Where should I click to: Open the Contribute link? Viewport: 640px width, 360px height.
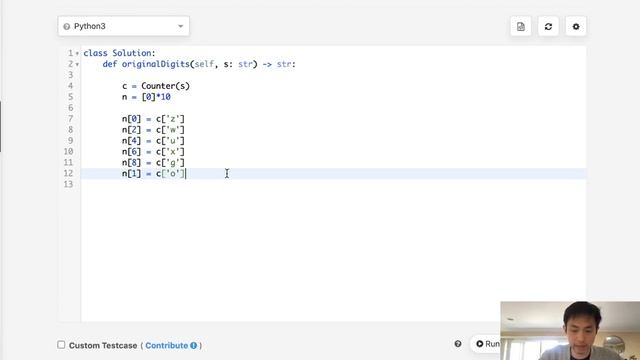click(x=167, y=345)
